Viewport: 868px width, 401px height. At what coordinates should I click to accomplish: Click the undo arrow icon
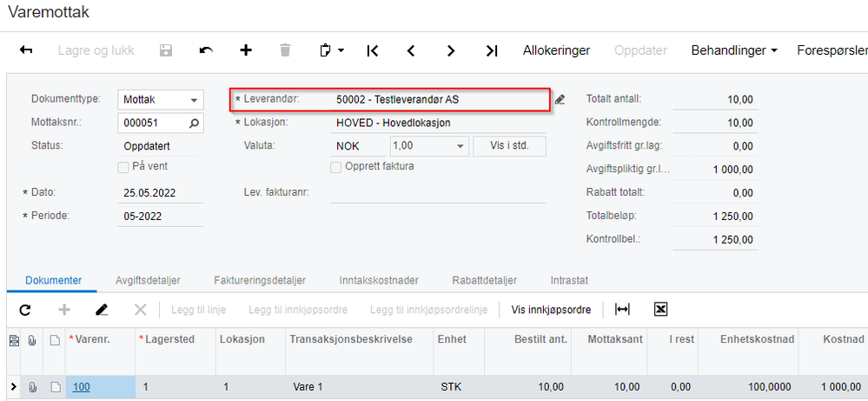tap(206, 50)
